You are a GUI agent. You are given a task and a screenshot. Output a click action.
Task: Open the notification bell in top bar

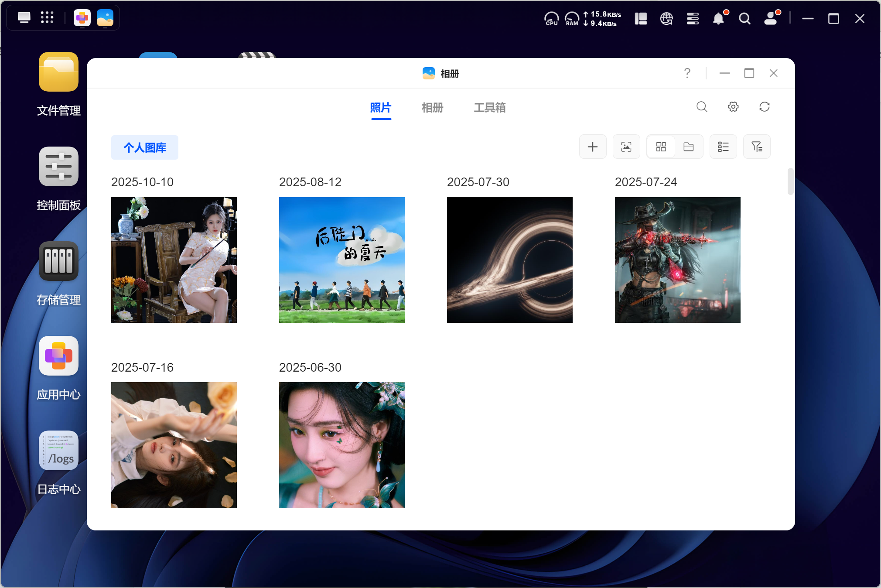(x=718, y=19)
